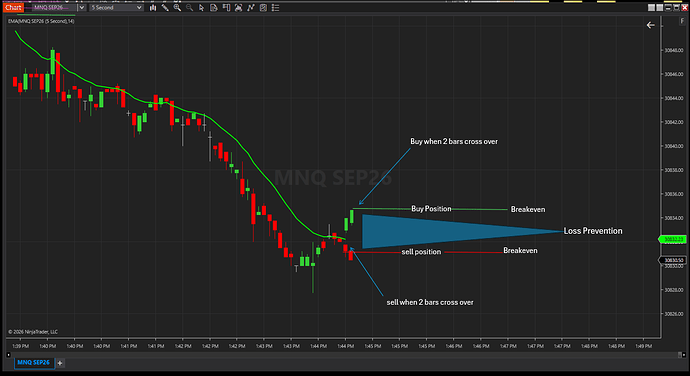Click the zoom out magnifier icon
Image resolution: width=690 pixels, height=376 pixels.
tap(189, 7)
